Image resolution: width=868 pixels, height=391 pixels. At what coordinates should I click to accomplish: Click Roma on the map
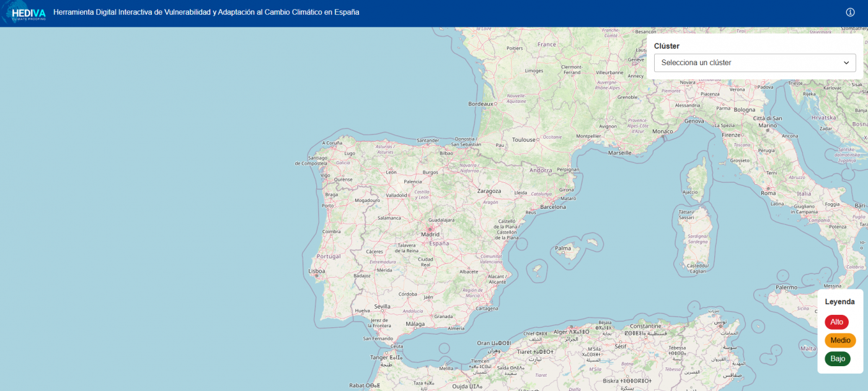point(768,193)
